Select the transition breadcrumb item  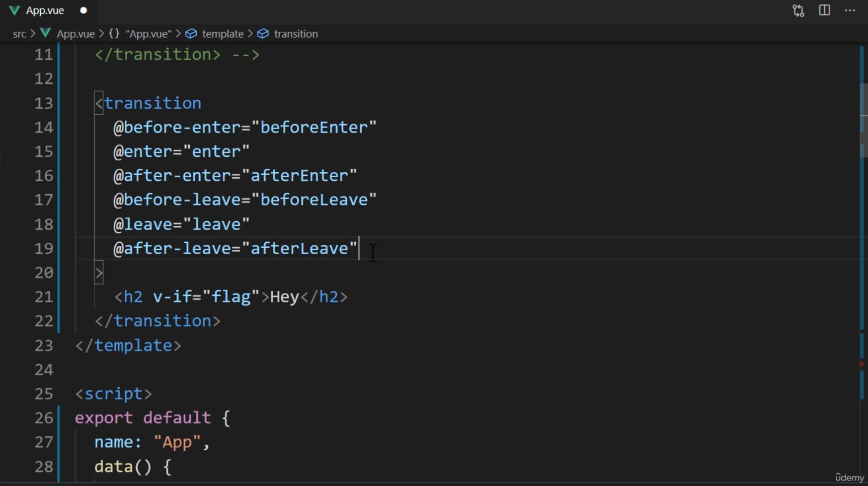pos(296,34)
